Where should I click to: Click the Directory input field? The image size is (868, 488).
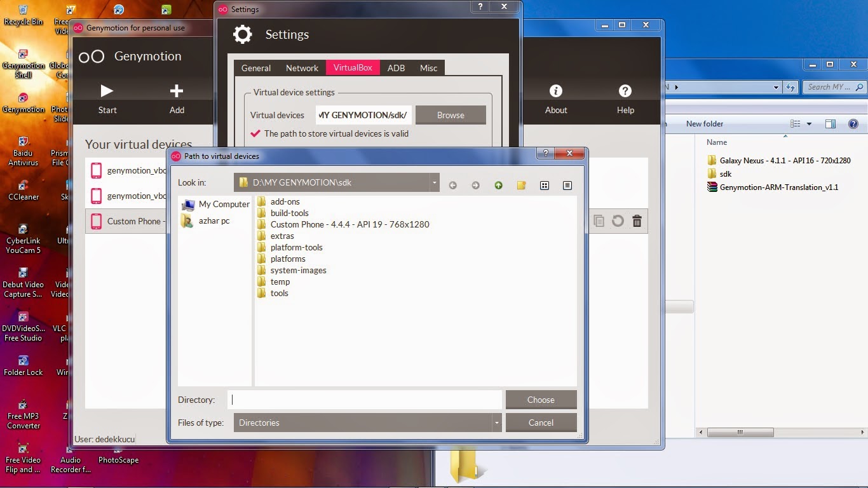pos(365,400)
